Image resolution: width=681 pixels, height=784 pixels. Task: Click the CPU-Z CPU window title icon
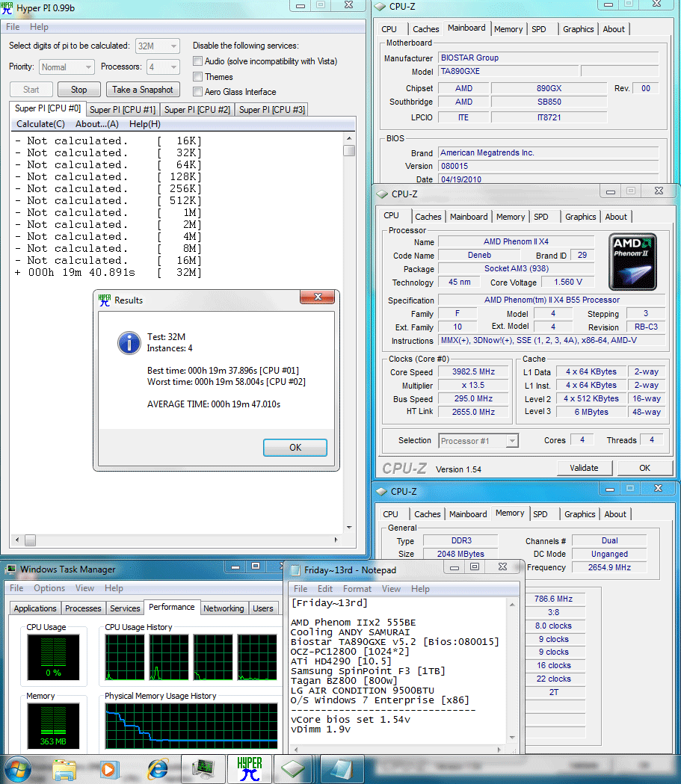click(x=383, y=194)
